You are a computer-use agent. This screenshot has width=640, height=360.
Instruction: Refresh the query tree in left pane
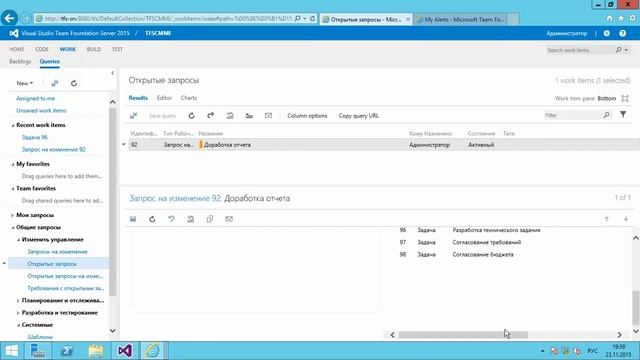point(74,83)
